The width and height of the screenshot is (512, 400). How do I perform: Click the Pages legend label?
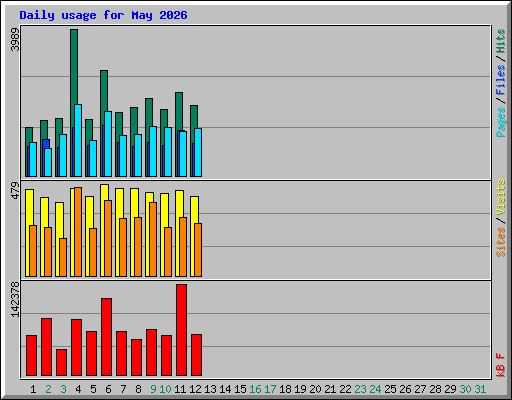click(x=500, y=122)
